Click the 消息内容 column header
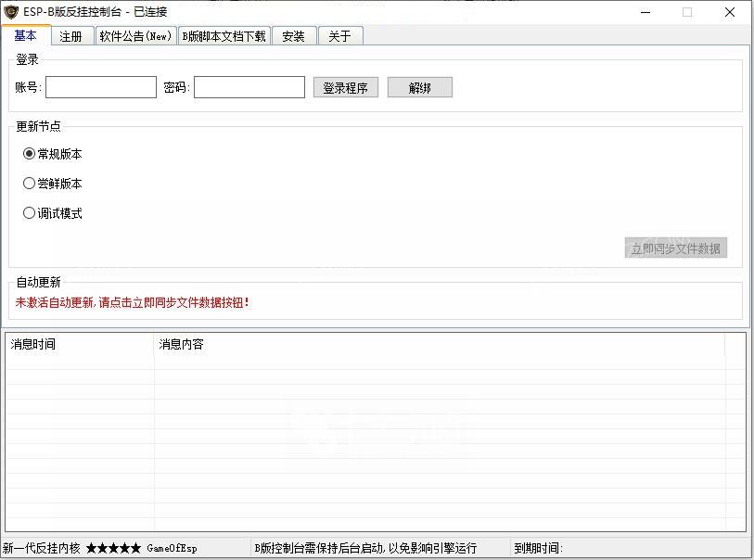754x560 pixels. pyautogui.click(x=439, y=344)
